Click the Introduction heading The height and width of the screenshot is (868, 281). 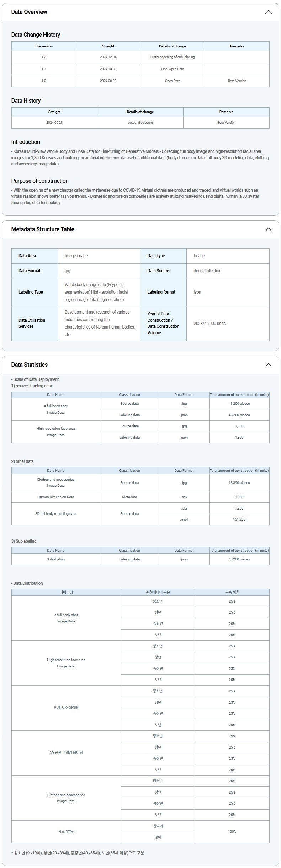click(26, 142)
